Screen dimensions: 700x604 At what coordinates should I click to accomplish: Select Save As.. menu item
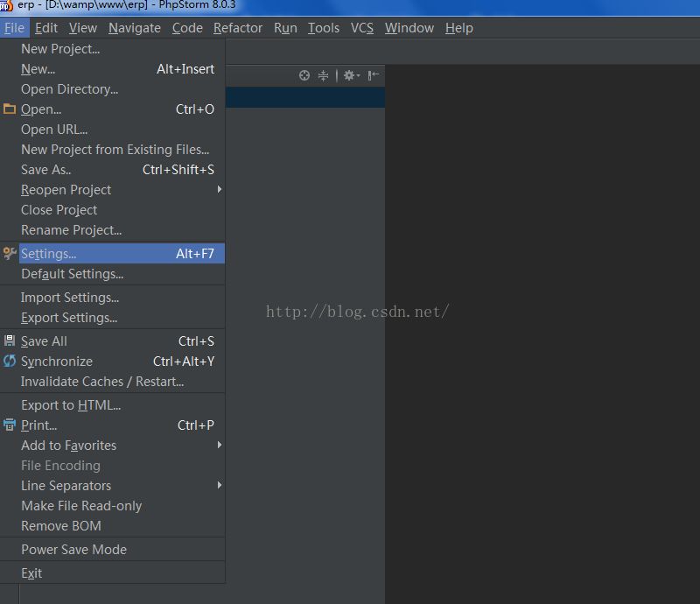tap(113, 169)
